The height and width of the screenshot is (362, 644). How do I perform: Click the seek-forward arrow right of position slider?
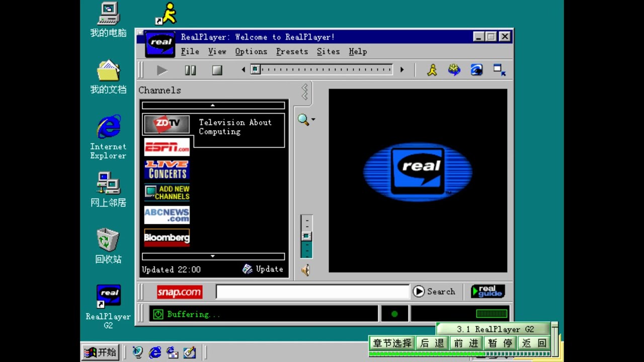pos(401,70)
